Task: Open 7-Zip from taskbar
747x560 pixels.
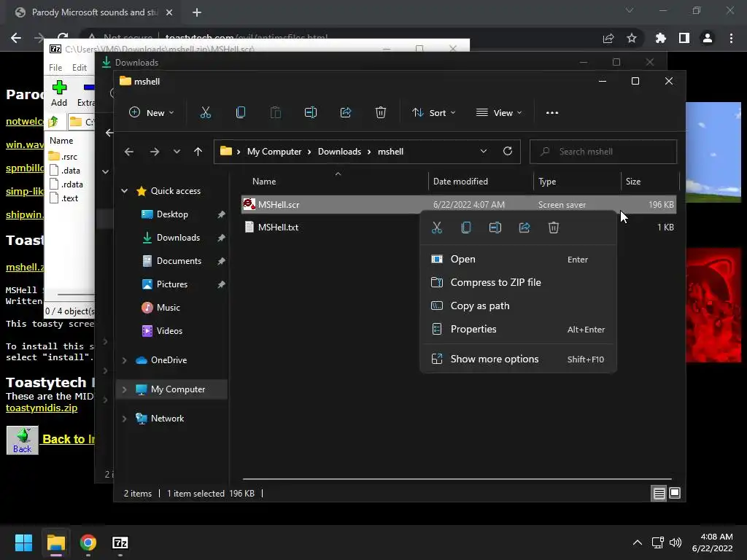Action: (x=120, y=542)
